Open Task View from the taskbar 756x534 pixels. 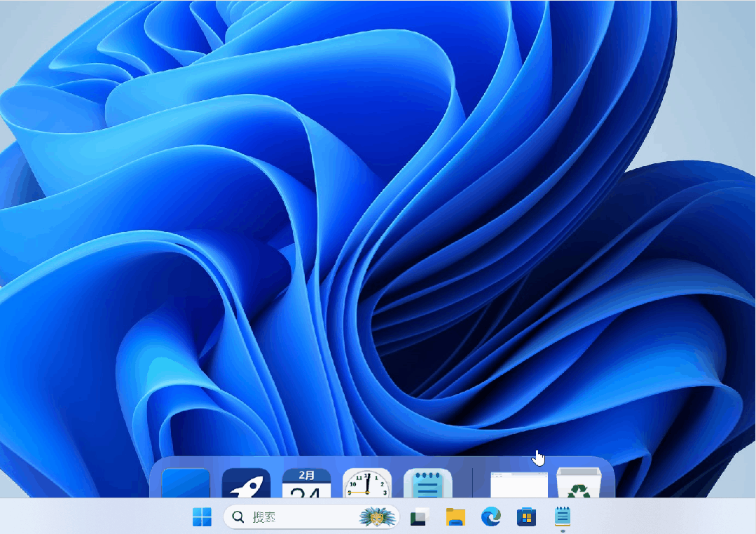pyautogui.click(x=420, y=517)
